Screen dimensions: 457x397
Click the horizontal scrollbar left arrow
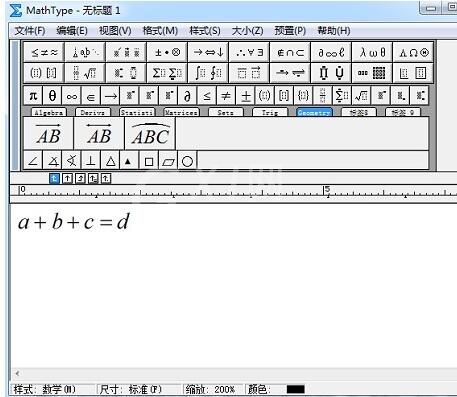[x=17, y=373]
